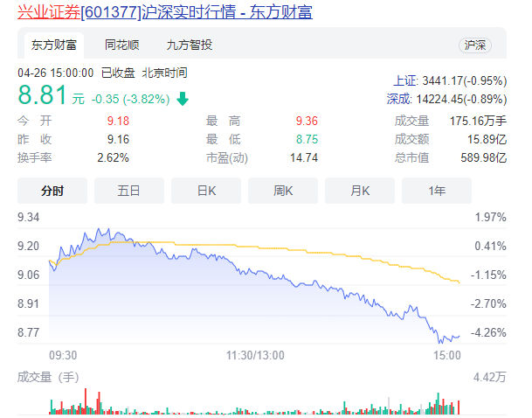Viewport: 532px width, 418px height.
Task: Select the 五日 chart button
Action: pos(129,191)
